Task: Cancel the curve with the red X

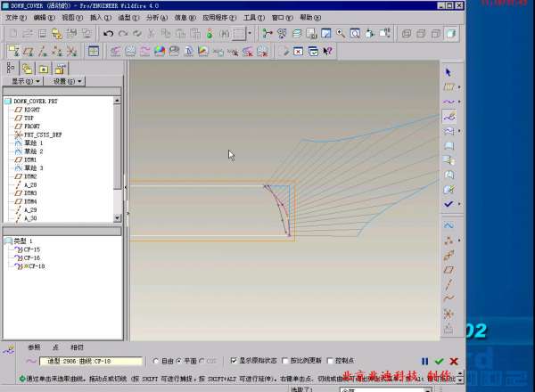Action: [454, 361]
